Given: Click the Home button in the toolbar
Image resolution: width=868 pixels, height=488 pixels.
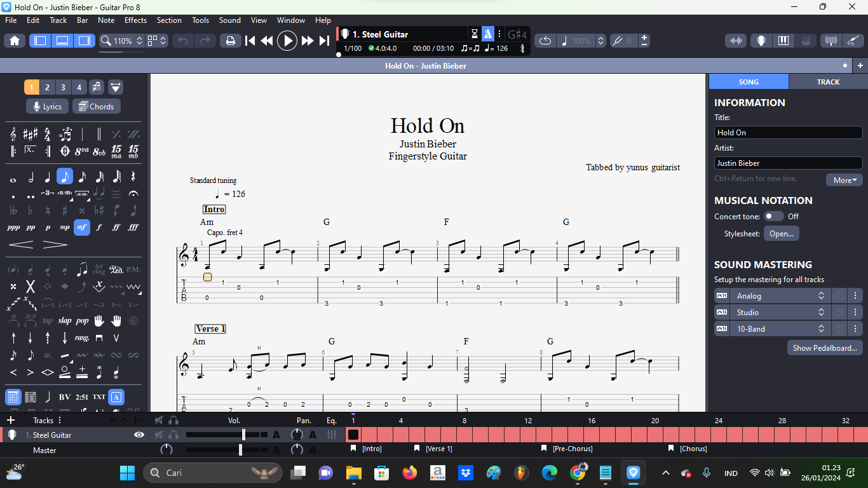Looking at the screenshot, I should (15, 41).
